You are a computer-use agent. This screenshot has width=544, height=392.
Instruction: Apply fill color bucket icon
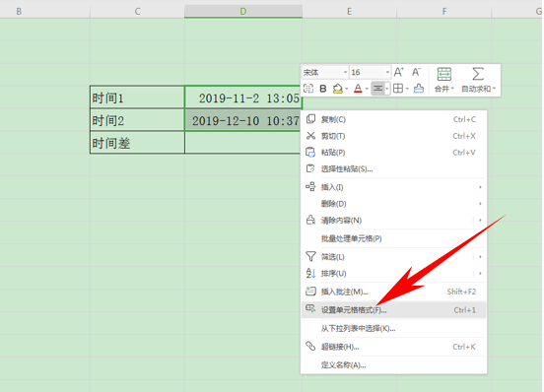(337, 89)
